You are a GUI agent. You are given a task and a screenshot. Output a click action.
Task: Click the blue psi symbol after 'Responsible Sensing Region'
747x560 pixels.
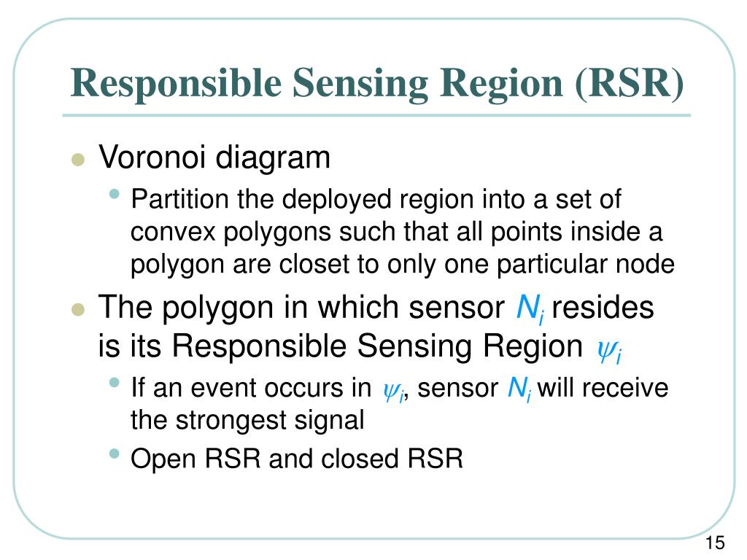(x=609, y=351)
